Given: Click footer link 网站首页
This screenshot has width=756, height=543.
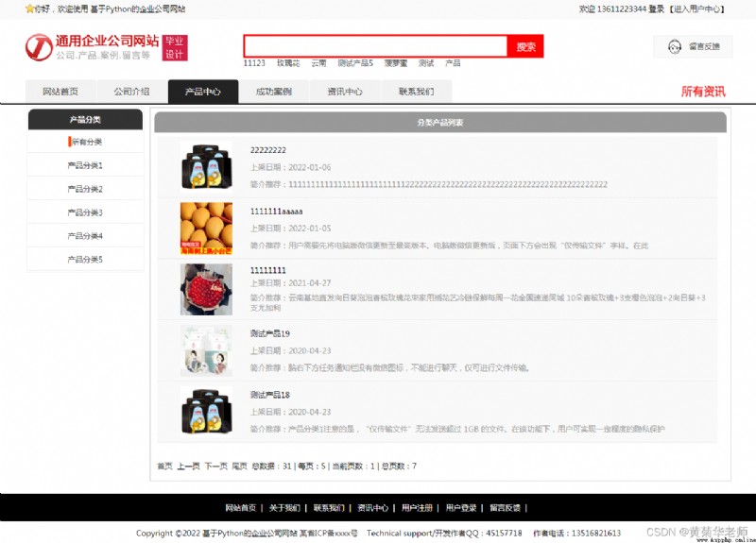Looking at the screenshot, I should coord(241,508).
